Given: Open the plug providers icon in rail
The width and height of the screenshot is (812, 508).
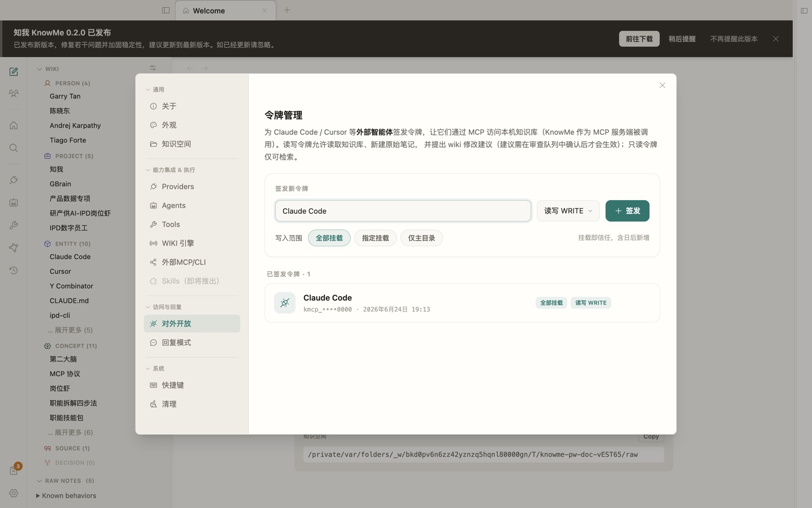Looking at the screenshot, I should pos(14,180).
